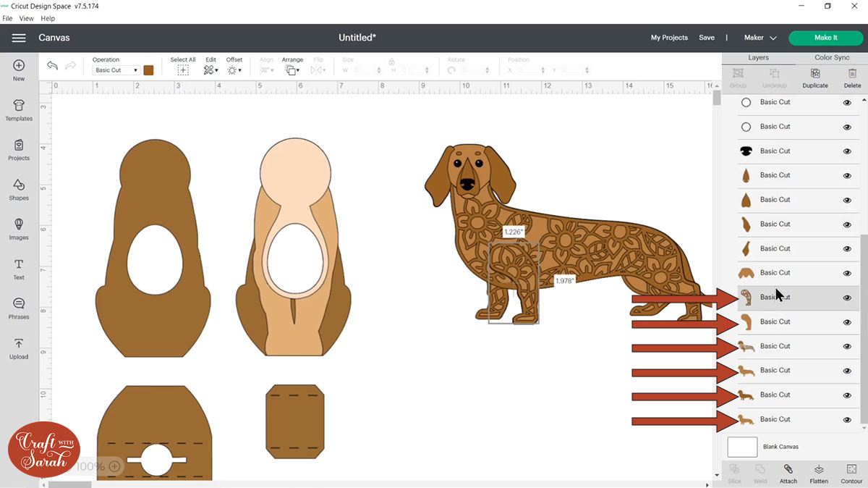
Task: Open the Images library
Action: (x=19, y=229)
